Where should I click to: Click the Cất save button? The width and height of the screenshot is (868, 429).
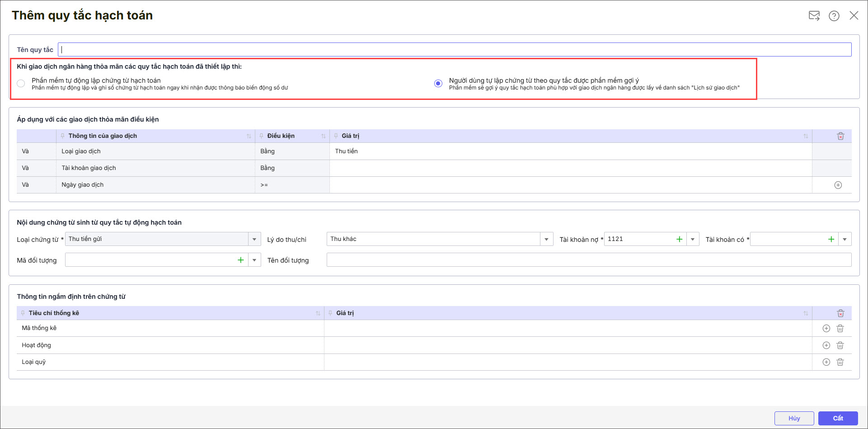click(x=838, y=418)
